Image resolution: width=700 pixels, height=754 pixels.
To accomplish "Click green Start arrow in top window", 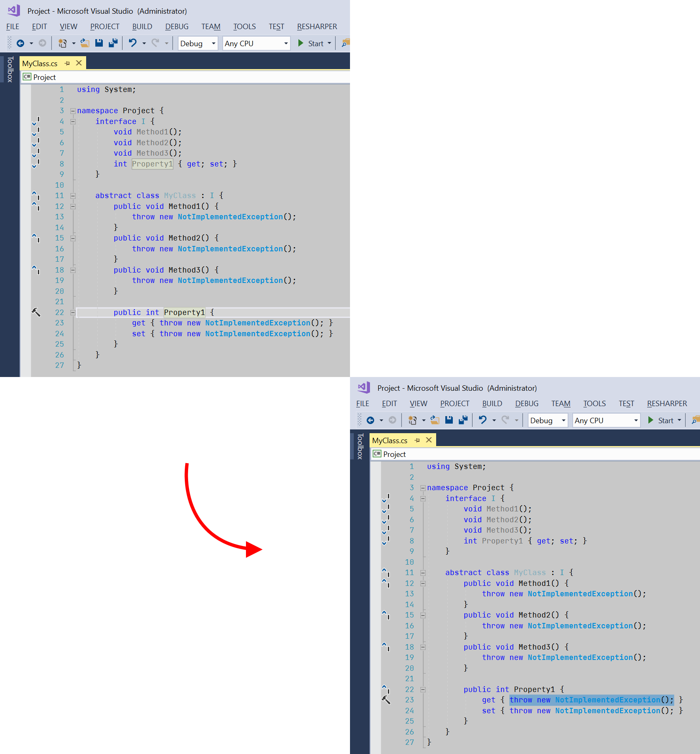I will pos(300,43).
